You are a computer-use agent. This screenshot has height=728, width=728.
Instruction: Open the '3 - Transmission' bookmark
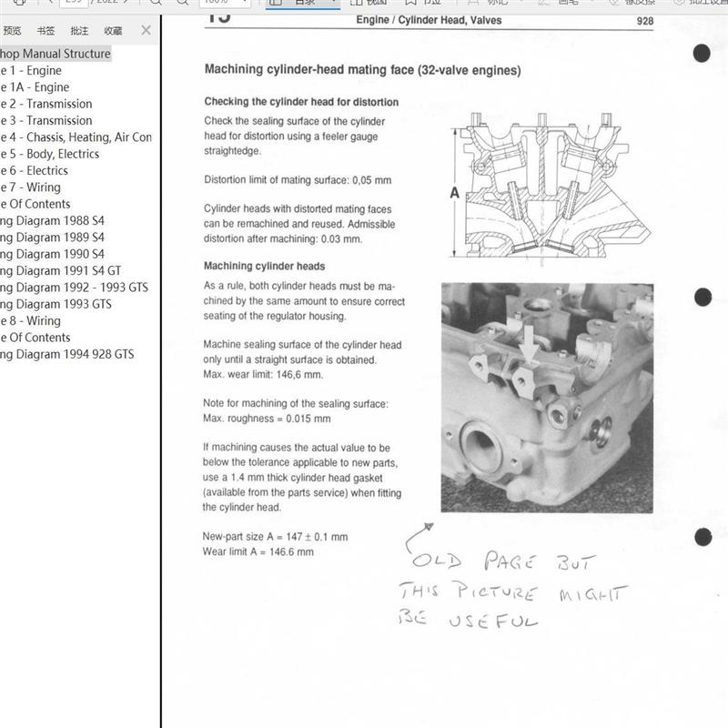pos(46,121)
